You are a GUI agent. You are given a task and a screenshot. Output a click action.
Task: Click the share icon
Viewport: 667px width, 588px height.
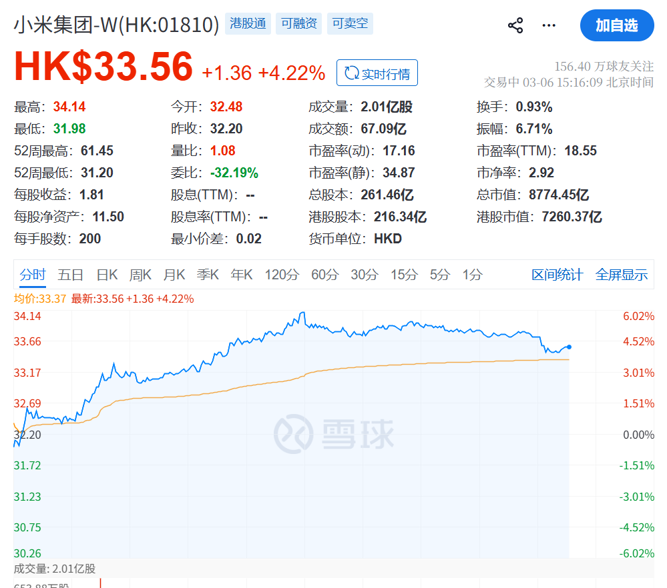(515, 26)
